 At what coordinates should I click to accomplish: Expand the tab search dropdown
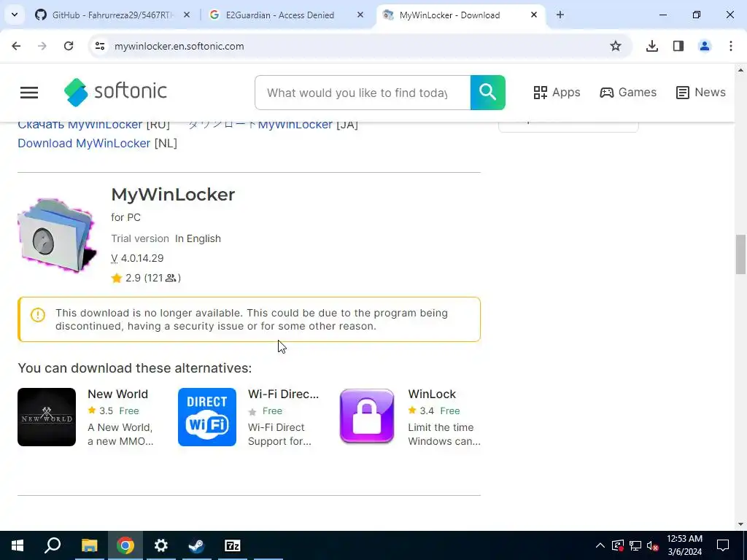(x=15, y=15)
